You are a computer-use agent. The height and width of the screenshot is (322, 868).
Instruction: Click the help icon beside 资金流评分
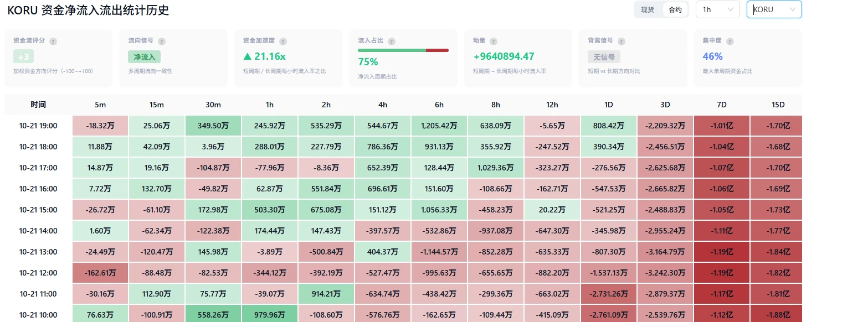(x=53, y=41)
